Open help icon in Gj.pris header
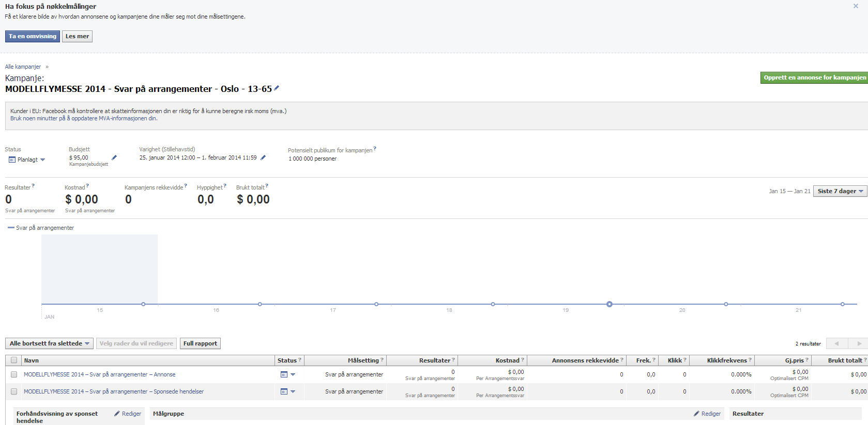This screenshot has width=868, height=425. pyautogui.click(x=806, y=359)
